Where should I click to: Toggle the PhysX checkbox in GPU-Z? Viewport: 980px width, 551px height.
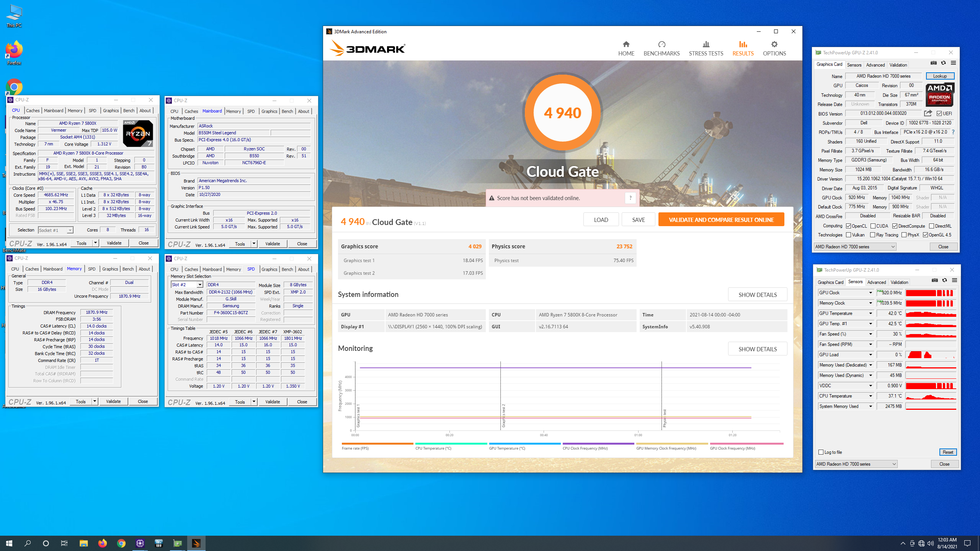[x=904, y=235]
